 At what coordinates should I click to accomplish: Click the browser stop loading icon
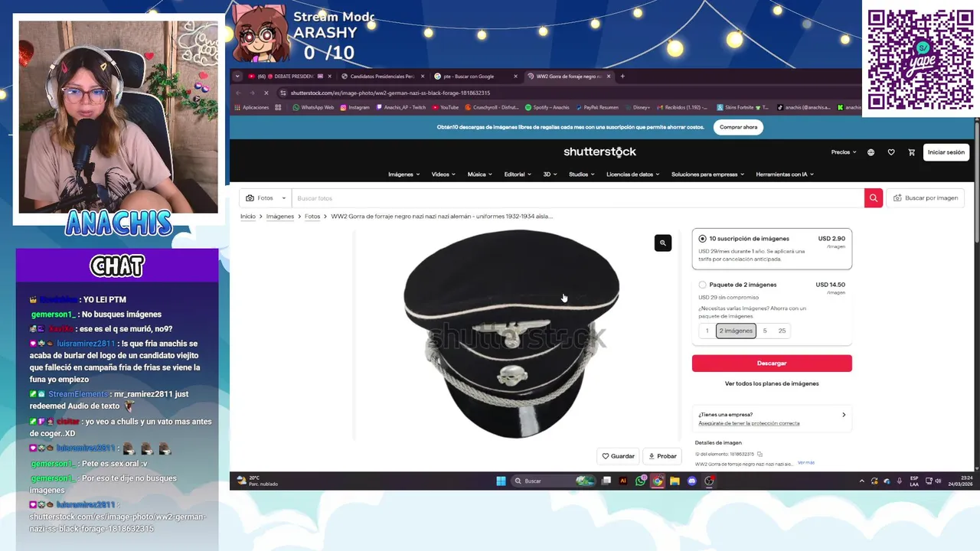tap(266, 93)
